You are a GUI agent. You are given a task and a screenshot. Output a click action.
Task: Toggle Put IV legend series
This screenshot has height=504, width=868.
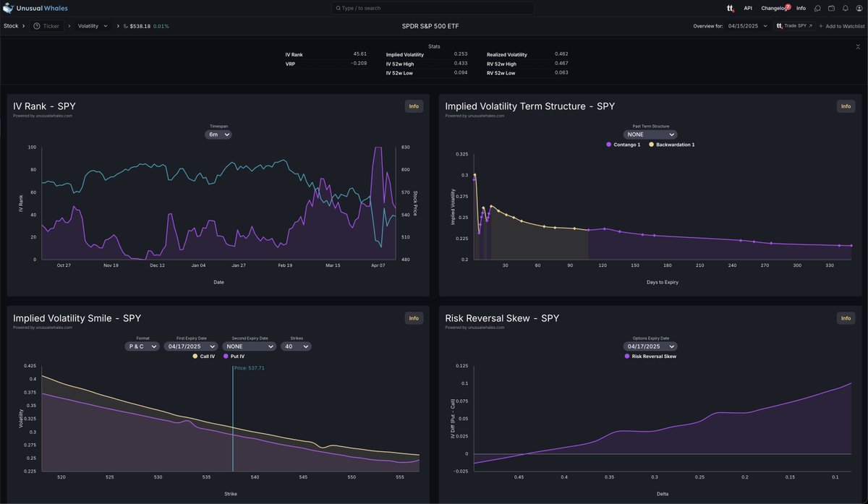click(234, 356)
